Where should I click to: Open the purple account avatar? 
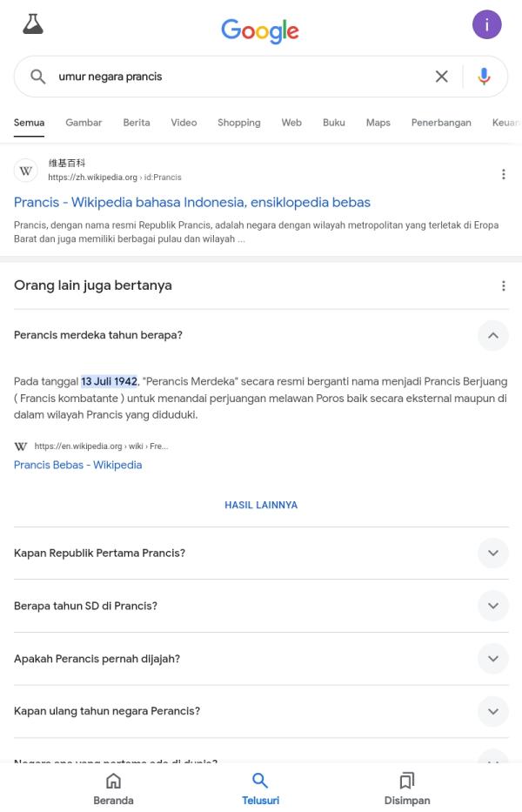[486, 24]
